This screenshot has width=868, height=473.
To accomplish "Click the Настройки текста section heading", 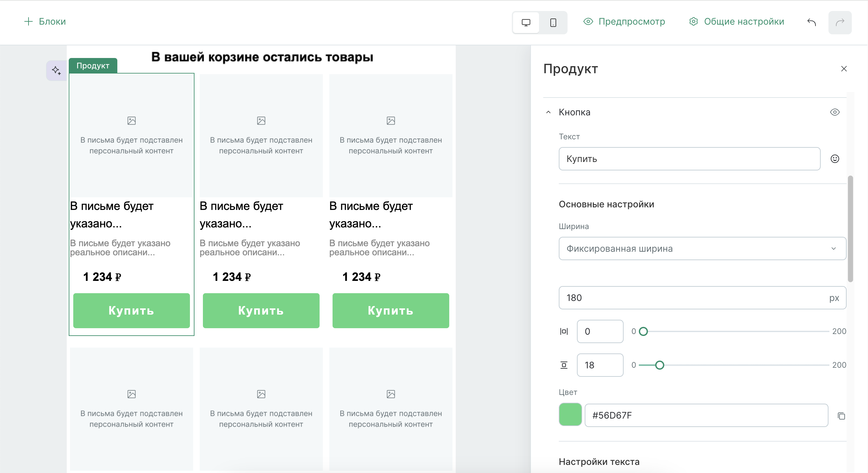I will pyautogui.click(x=599, y=462).
